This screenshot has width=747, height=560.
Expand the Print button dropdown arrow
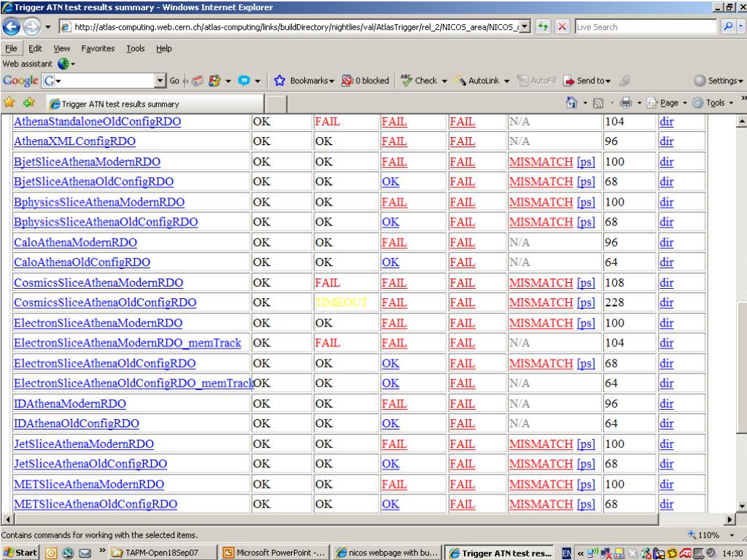[639, 103]
